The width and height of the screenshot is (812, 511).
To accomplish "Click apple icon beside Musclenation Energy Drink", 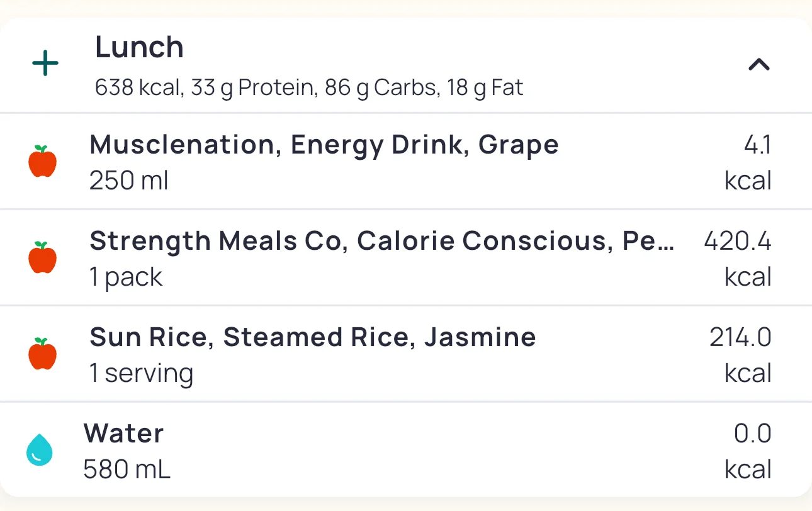I will click(43, 162).
